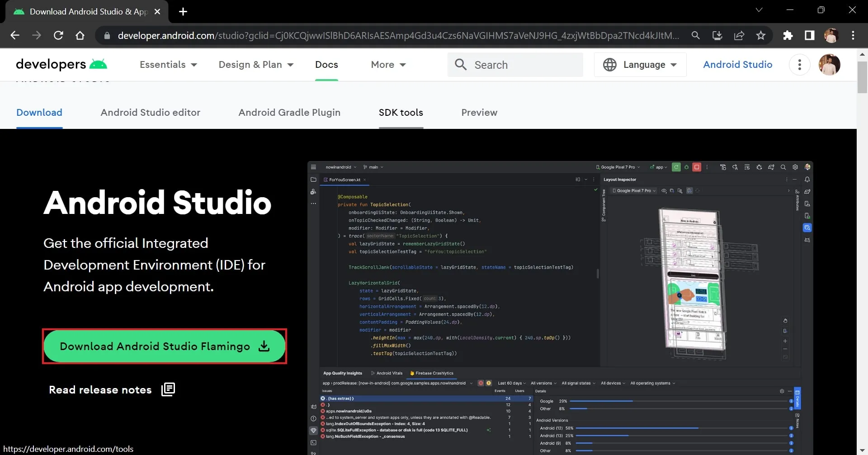Select the Android Studio editor tab
868x455 pixels.
[150, 113]
